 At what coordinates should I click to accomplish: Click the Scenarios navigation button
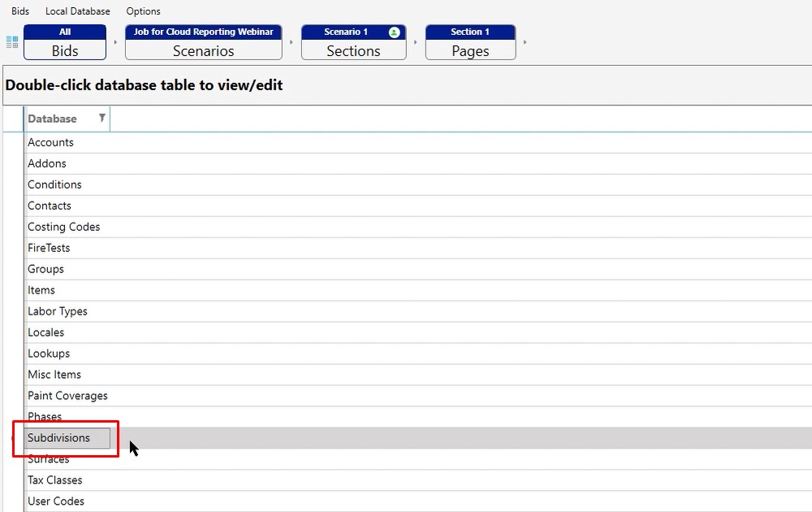203,42
